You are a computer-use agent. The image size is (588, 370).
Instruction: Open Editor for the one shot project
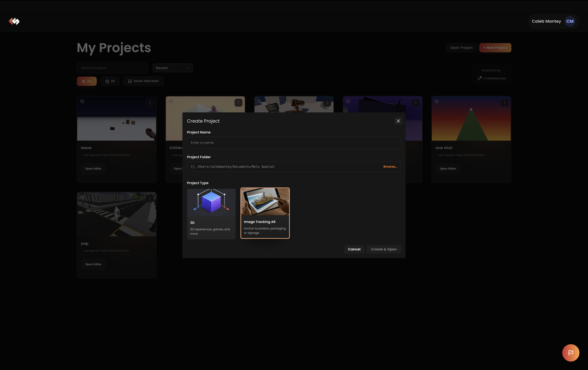pos(448,169)
